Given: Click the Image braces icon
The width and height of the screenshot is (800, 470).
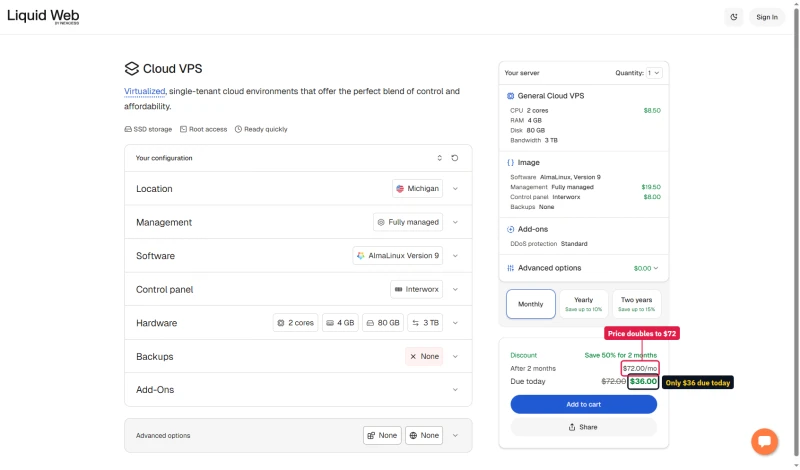Looking at the screenshot, I should pos(510,162).
